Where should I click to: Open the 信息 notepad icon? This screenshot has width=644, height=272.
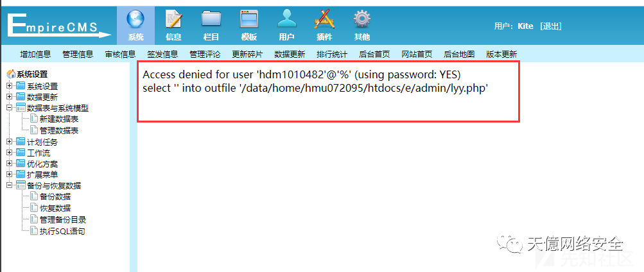click(173, 19)
